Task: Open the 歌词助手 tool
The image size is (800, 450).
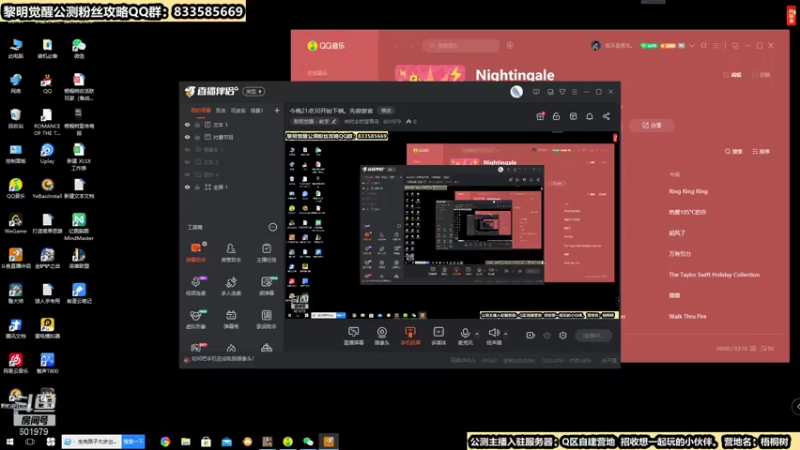Action: [266, 319]
